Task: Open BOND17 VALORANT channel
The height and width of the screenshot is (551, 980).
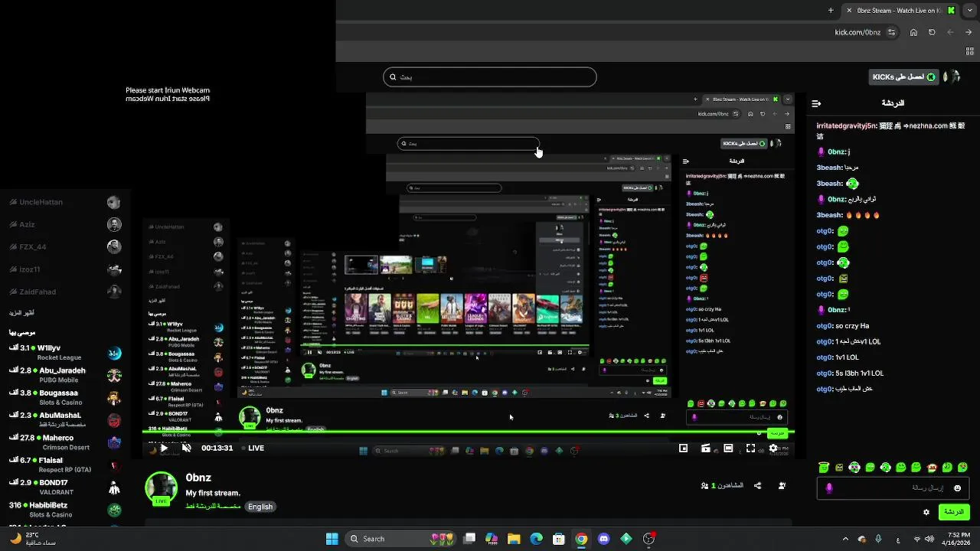Action: pyautogui.click(x=65, y=487)
